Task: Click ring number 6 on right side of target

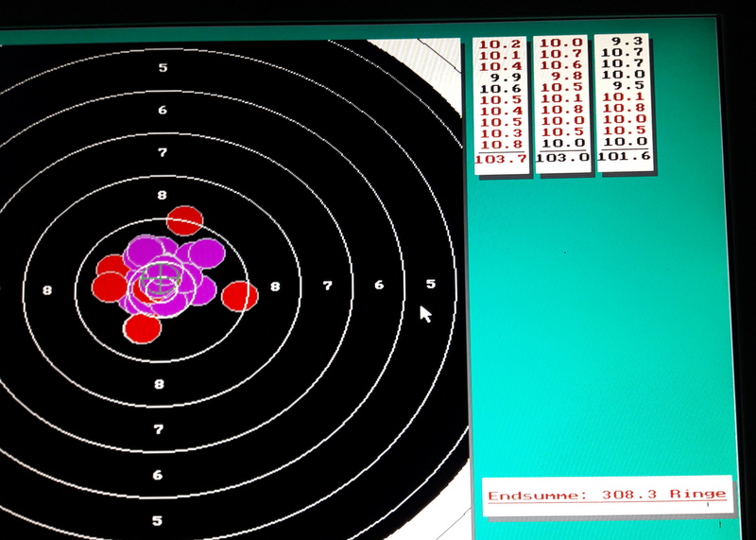Action: 379,285
